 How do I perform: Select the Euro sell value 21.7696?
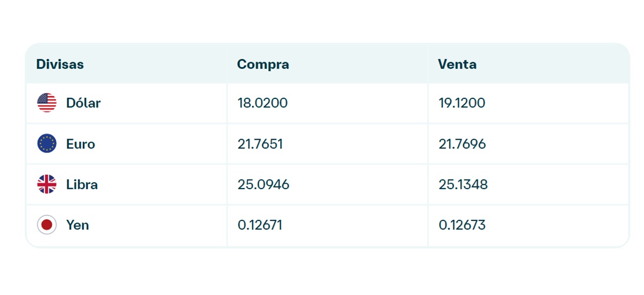pyautogui.click(x=462, y=144)
